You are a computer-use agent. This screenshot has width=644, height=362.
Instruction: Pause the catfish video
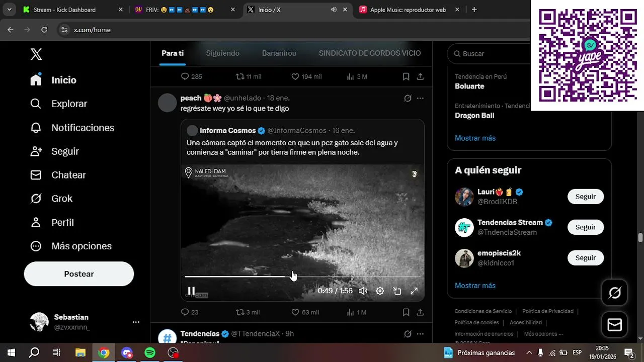point(191,291)
